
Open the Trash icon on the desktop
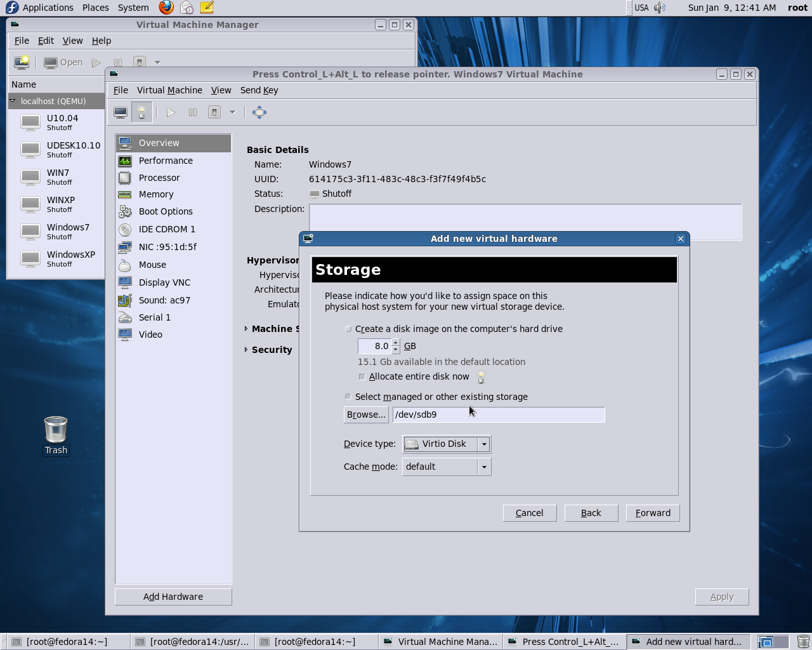pyautogui.click(x=56, y=435)
